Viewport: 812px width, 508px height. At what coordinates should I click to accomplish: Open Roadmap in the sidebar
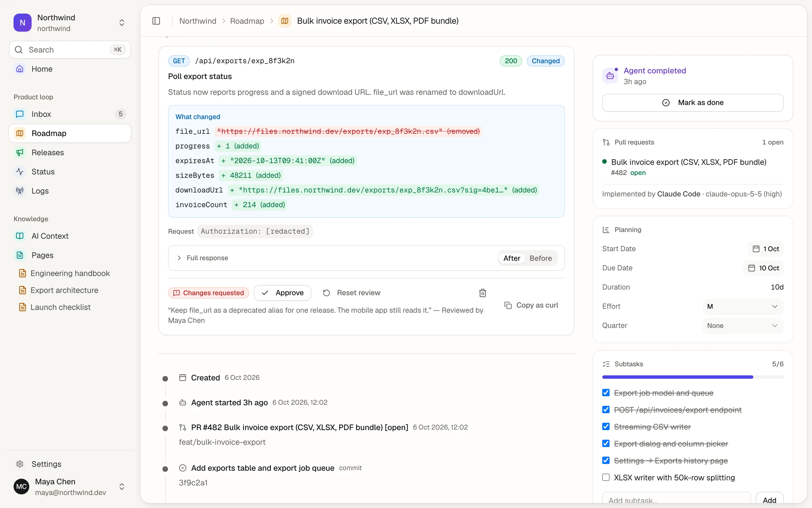point(70,133)
